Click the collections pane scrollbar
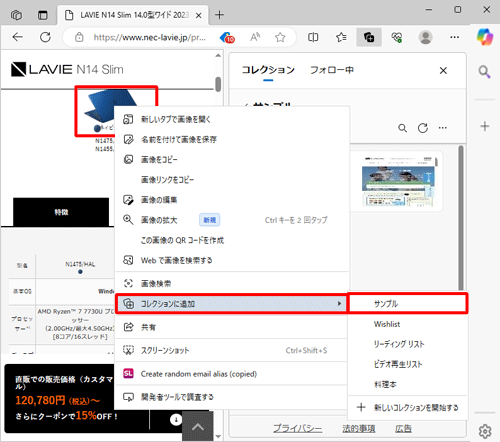This screenshot has width=500, height=442. 461,218
